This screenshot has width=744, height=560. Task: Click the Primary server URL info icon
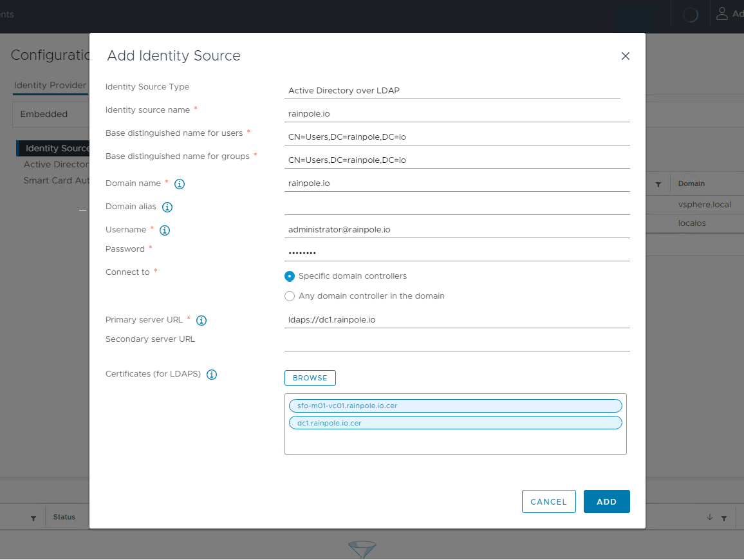201,320
